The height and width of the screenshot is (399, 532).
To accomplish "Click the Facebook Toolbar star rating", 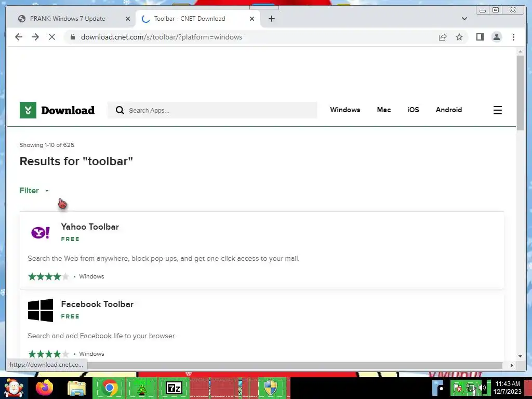I will pos(48,354).
